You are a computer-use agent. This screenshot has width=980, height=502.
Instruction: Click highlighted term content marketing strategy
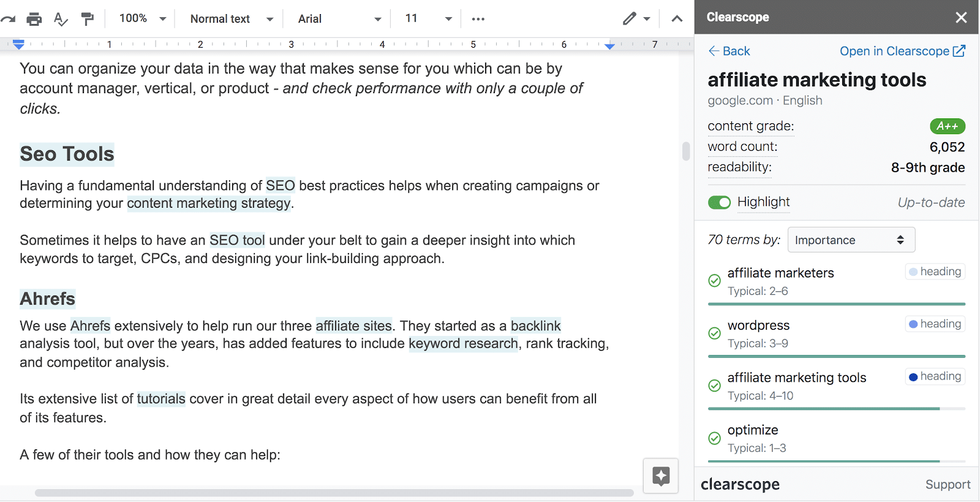tap(209, 203)
